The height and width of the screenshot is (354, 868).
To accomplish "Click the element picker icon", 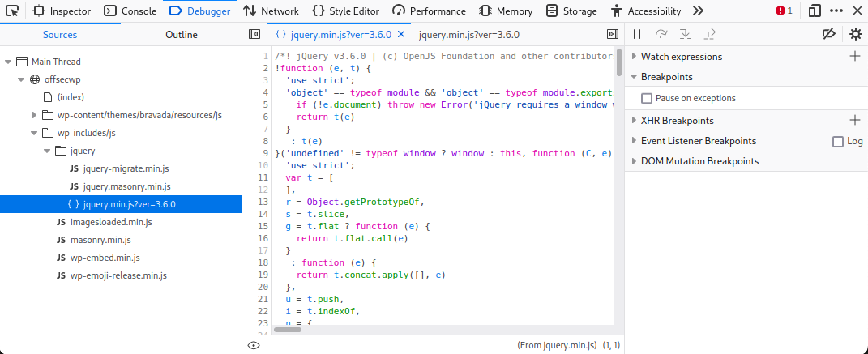I will point(14,11).
